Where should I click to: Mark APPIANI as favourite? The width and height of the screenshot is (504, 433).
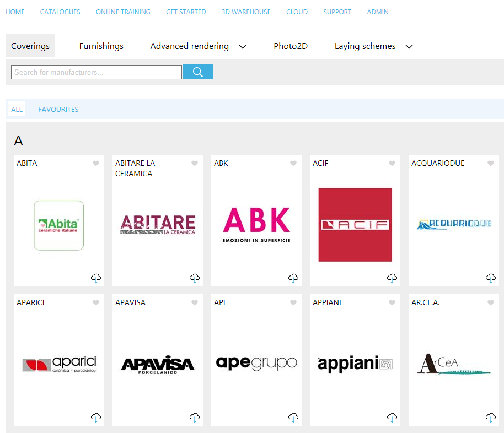click(392, 302)
